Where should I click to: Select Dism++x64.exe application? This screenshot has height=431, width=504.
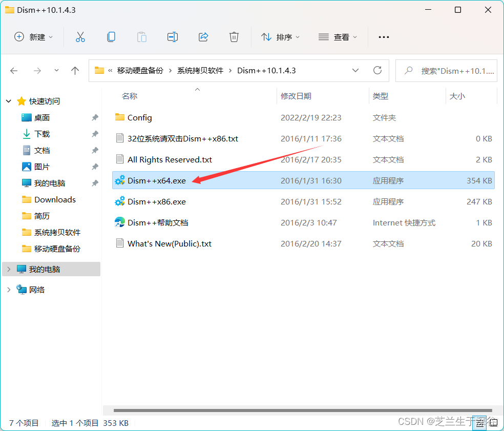(x=303, y=180)
